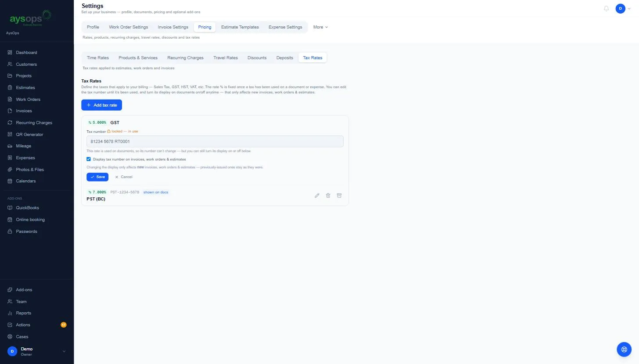This screenshot has height=364, width=639.
Task: Open the user avatar menu top right
Action: (624, 8)
